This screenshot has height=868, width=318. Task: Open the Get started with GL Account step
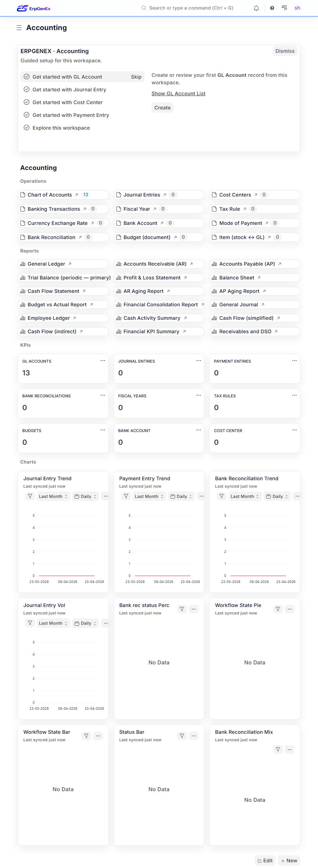[67, 76]
